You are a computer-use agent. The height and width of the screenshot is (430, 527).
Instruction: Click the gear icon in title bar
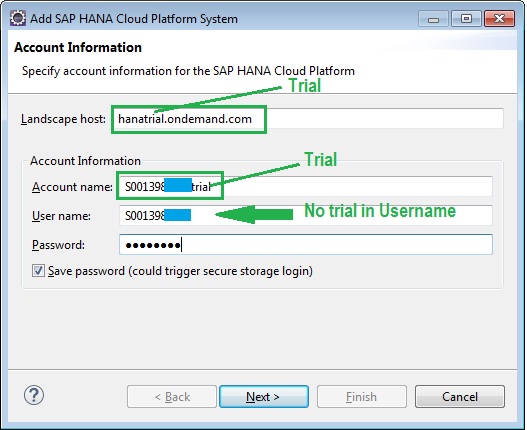(x=18, y=18)
